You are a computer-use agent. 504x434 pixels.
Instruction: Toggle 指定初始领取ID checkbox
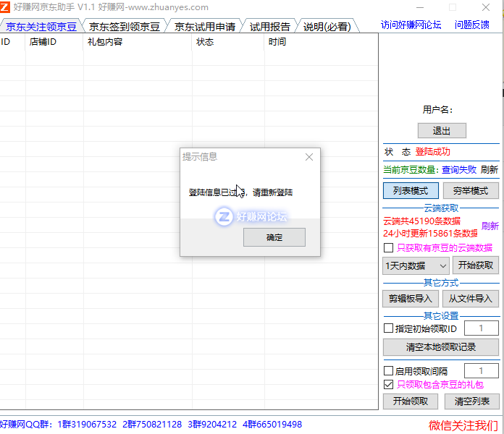tap(388, 328)
